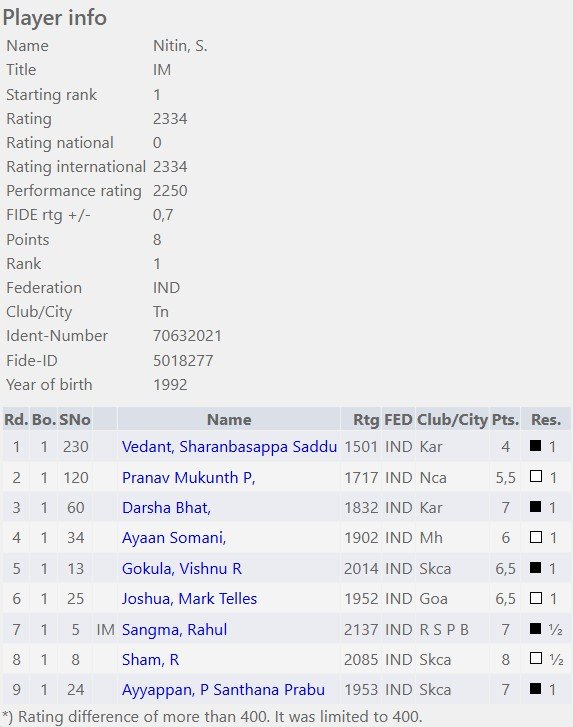Image resolution: width=573 pixels, height=727 pixels.
Task: Open Sangma, Rahul player link
Action: point(174,630)
